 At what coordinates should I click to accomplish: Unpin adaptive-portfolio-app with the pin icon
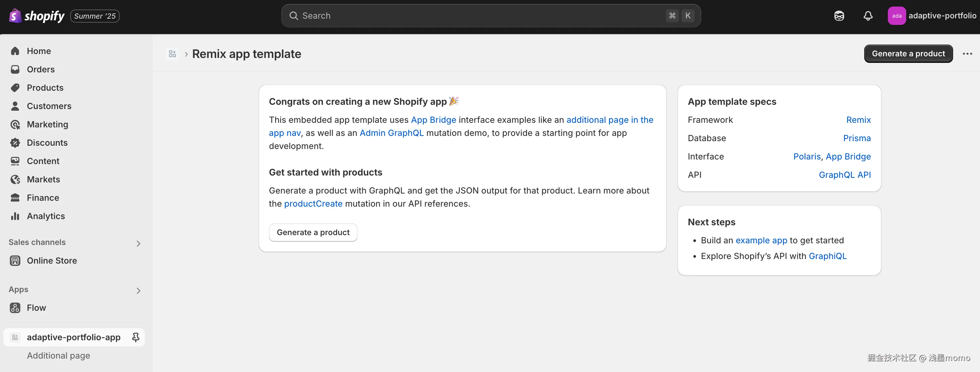pos(135,337)
